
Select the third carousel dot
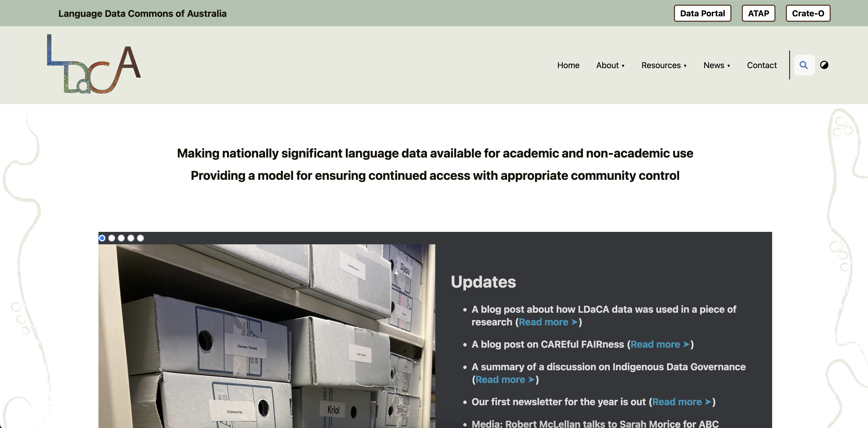(x=121, y=238)
